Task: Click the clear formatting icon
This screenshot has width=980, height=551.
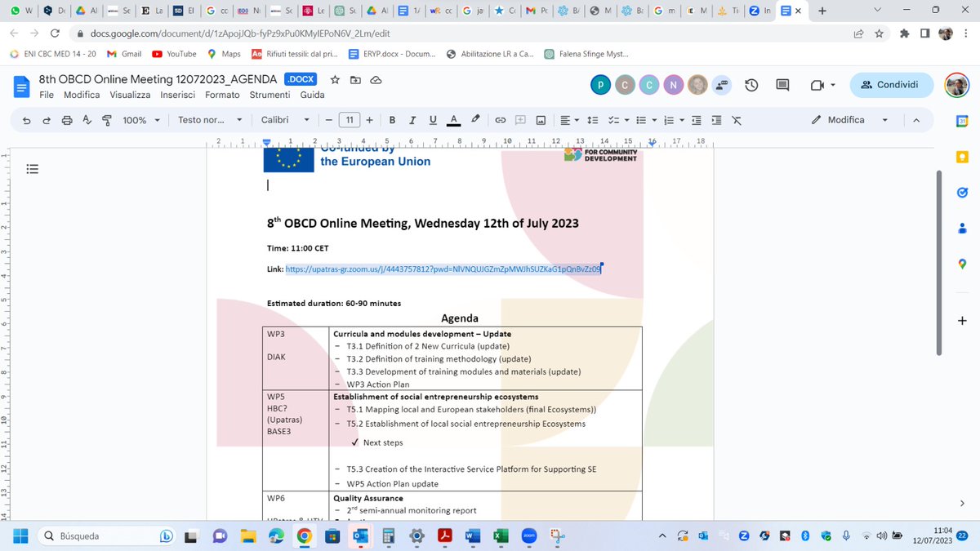Action: click(737, 120)
